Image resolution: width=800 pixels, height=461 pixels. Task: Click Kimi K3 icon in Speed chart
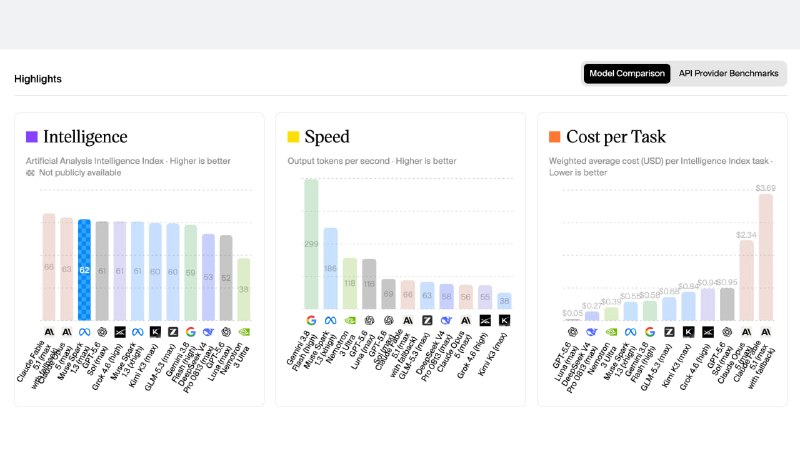(x=504, y=320)
